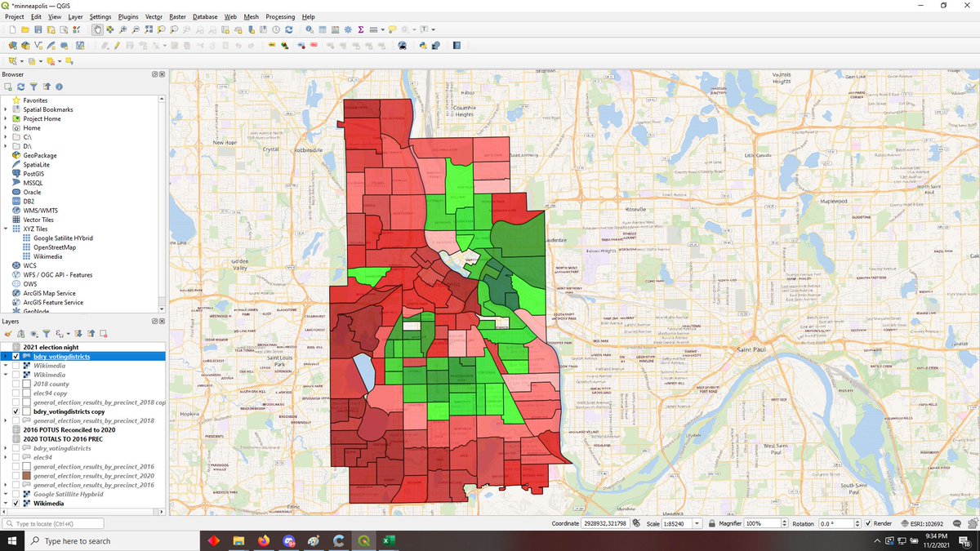Click the Refresh map icon
This screenshot has height=551, width=980.
(x=289, y=29)
